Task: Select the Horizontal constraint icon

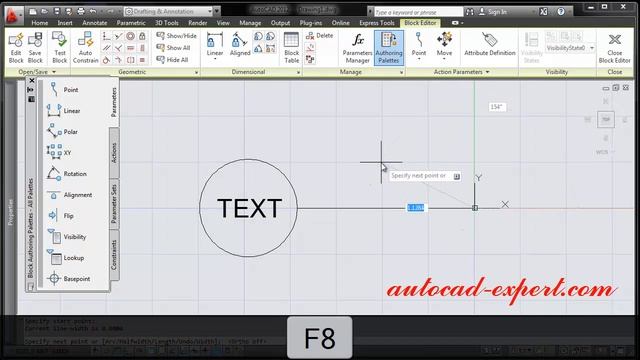Action: (x=130, y=48)
